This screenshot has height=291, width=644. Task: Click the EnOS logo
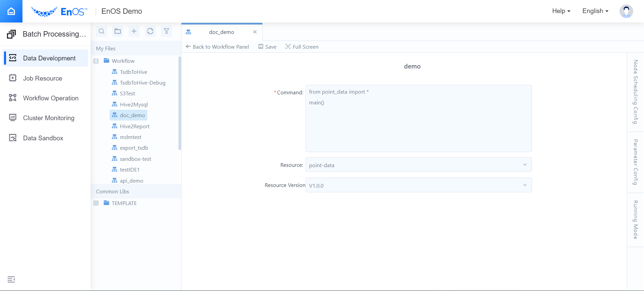[59, 11]
